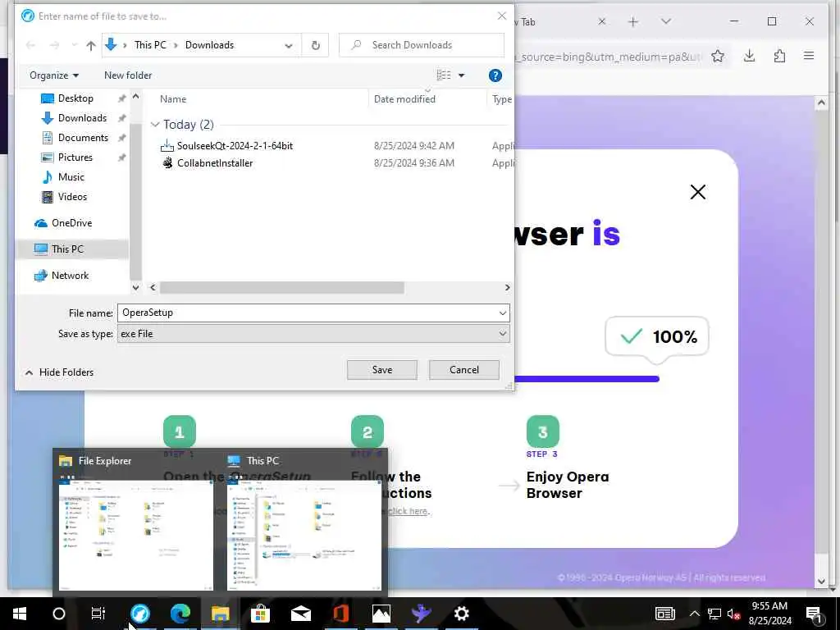Screen dimensions: 840x630
Task: Select Videos in navigation pane
Action: coord(72,197)
